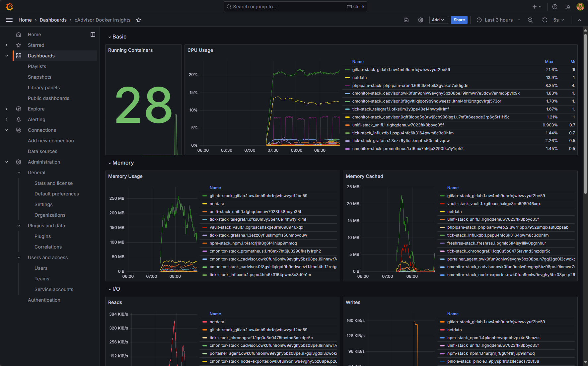Open the Last 3 hours time picker

coord(498,20)
